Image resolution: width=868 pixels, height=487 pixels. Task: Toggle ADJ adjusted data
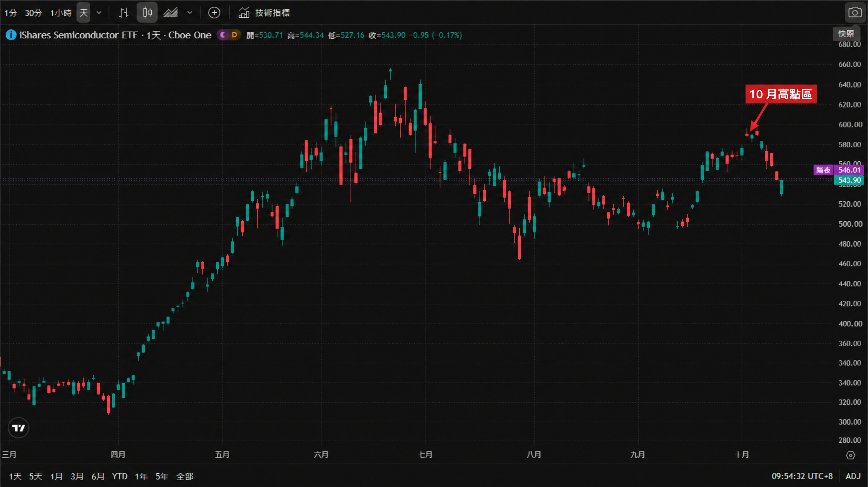pyautogui.click(x=853, y=476)
